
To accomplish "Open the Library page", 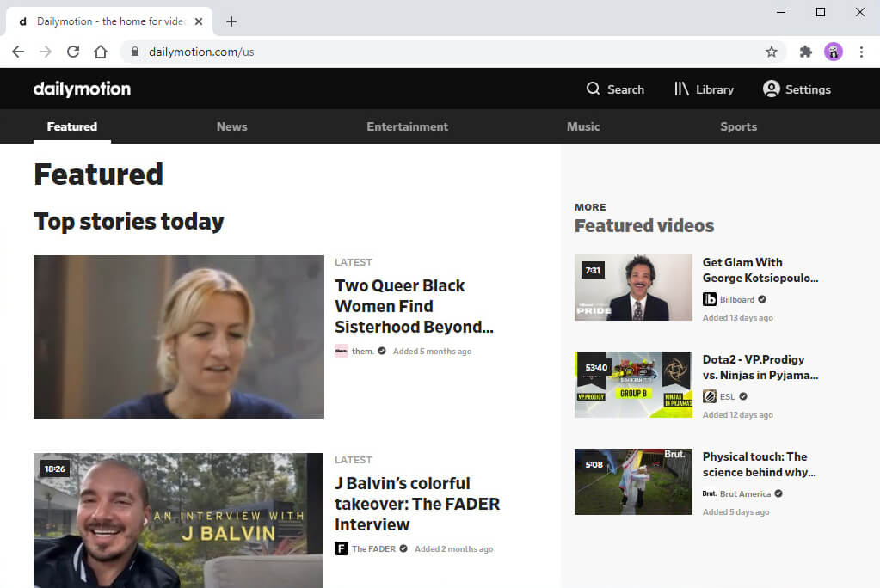I will click(x=704, y=89).
